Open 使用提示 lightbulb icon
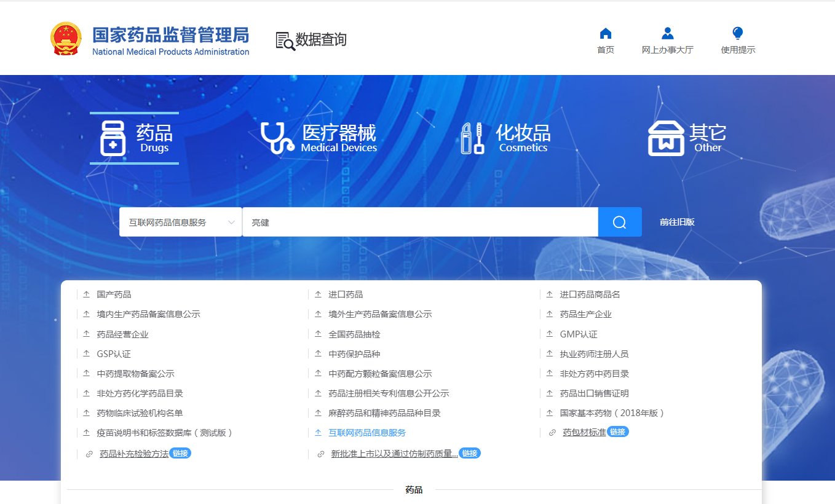This screenshot has width=835, height=504. (738, 33)
